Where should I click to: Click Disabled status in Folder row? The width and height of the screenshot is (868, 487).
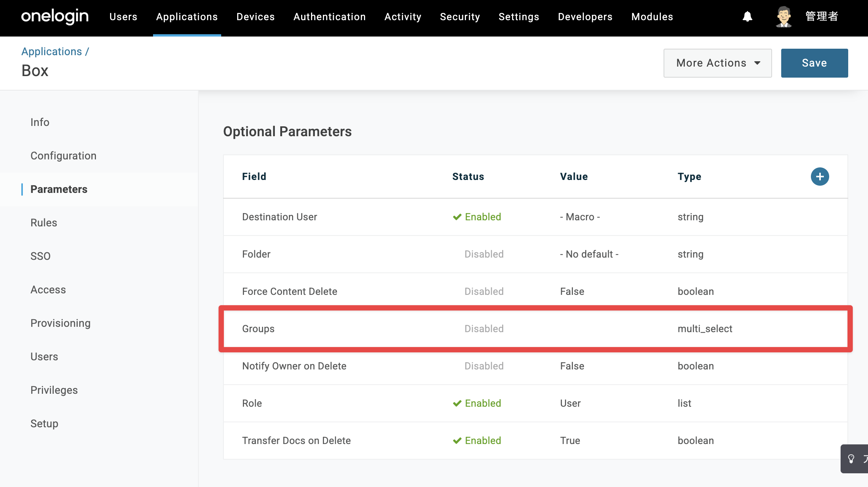(x=484, y=254)
